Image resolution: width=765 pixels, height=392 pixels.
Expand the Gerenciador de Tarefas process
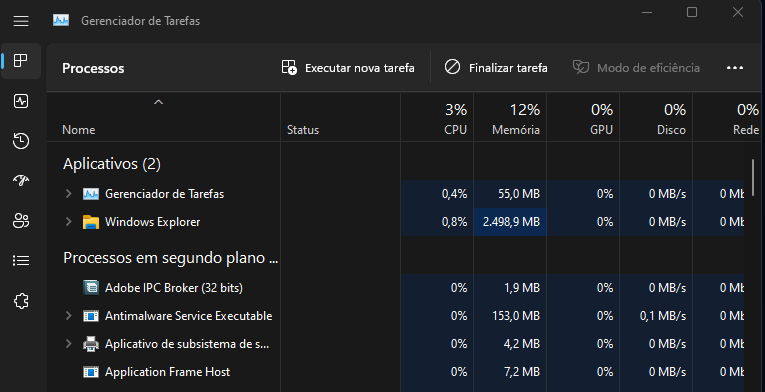69,194
